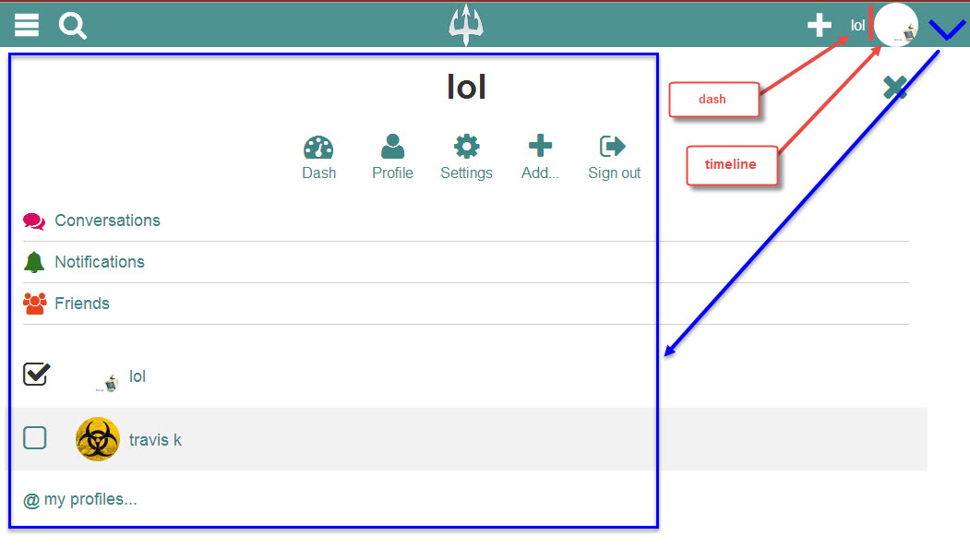This screenshot has height=560, width=970.
Task: Click the Sign out icon
Action: [613, 147]
